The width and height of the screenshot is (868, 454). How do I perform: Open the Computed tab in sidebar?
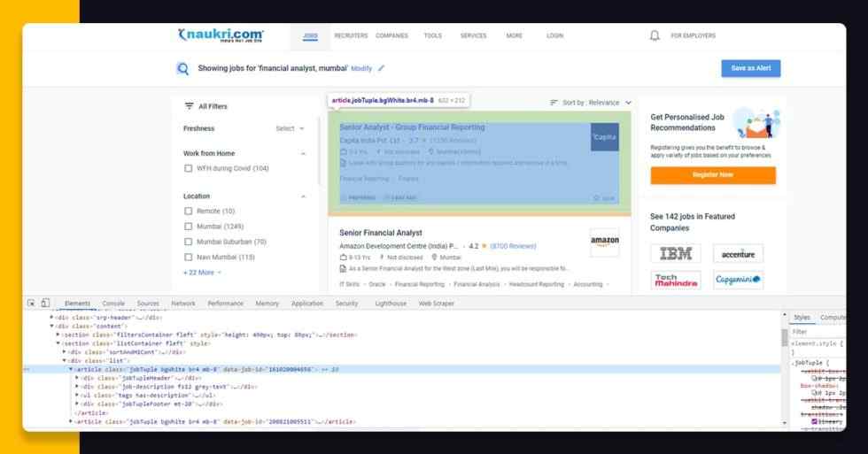[x=832, y=318]
